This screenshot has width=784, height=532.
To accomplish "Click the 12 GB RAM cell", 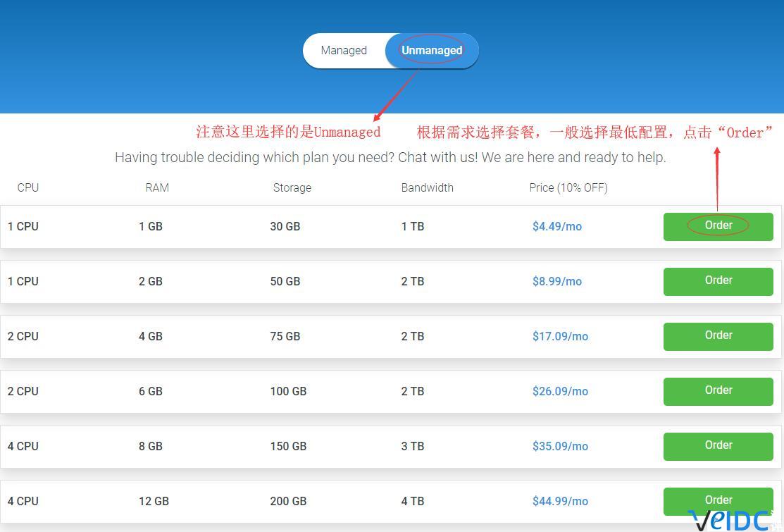I will tap(154, 501).
